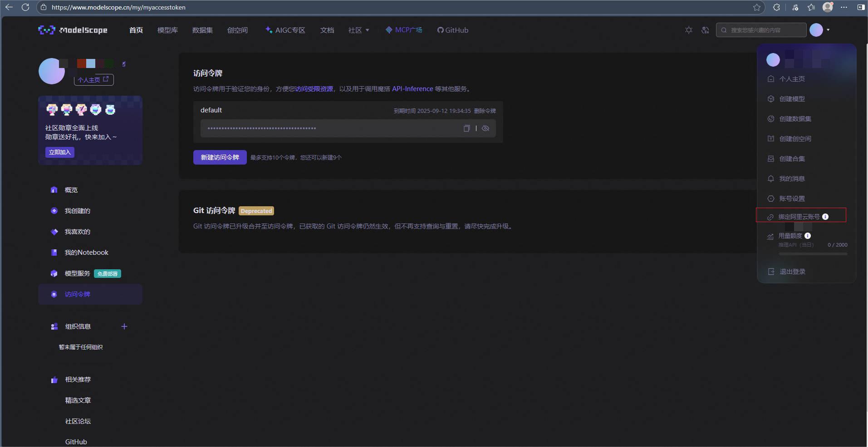Click the plus icon next to 组织信息
Image resolution: width=868 pixels, height=447 pixels.
click(x=124, y=326)
